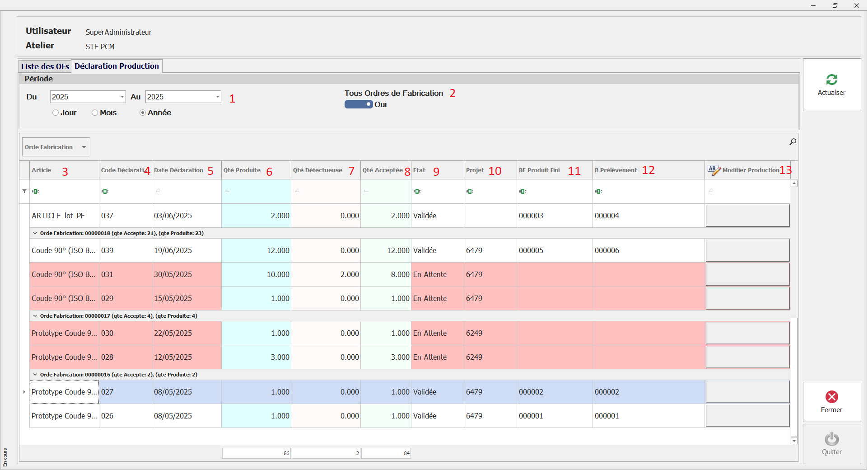The image size is (868, 470).
Task: Select the Mois radio button
Action: tap(95, 113)
